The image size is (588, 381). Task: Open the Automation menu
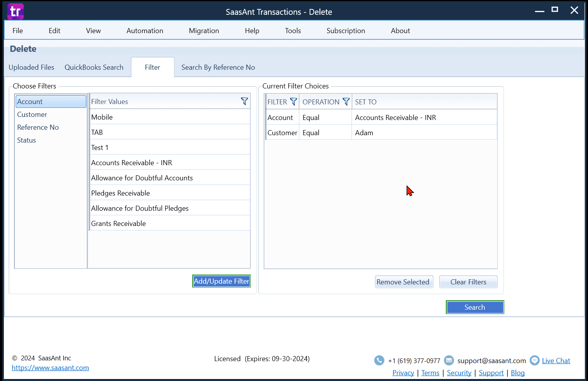click(145, 30)
